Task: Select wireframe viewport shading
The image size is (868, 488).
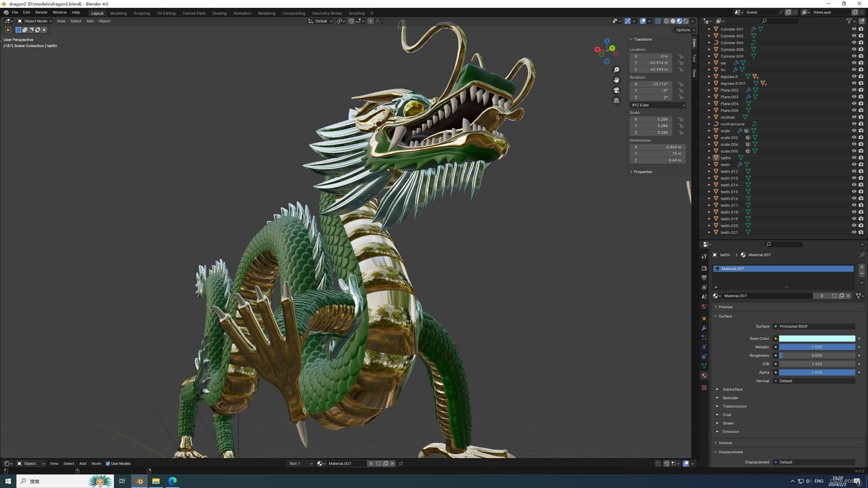Action: tap(666, 21)
